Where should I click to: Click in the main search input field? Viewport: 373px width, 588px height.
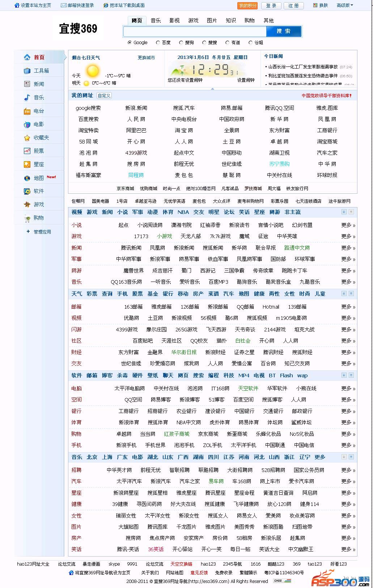[x=195, y=31]
